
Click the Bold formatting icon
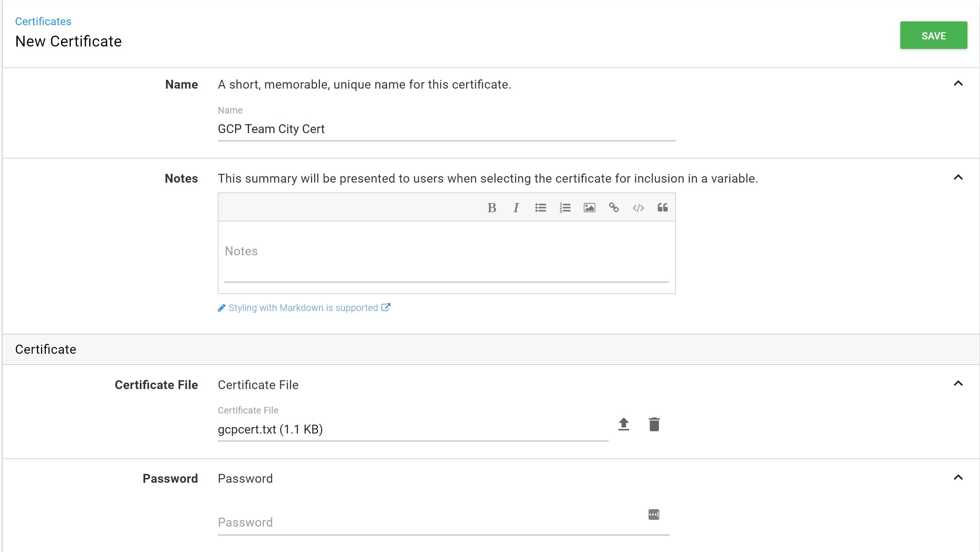tap(492, 207)
